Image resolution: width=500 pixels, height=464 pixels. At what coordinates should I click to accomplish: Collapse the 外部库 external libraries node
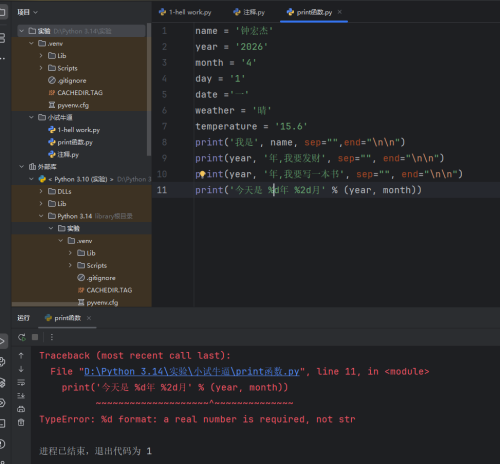point(22,167)
